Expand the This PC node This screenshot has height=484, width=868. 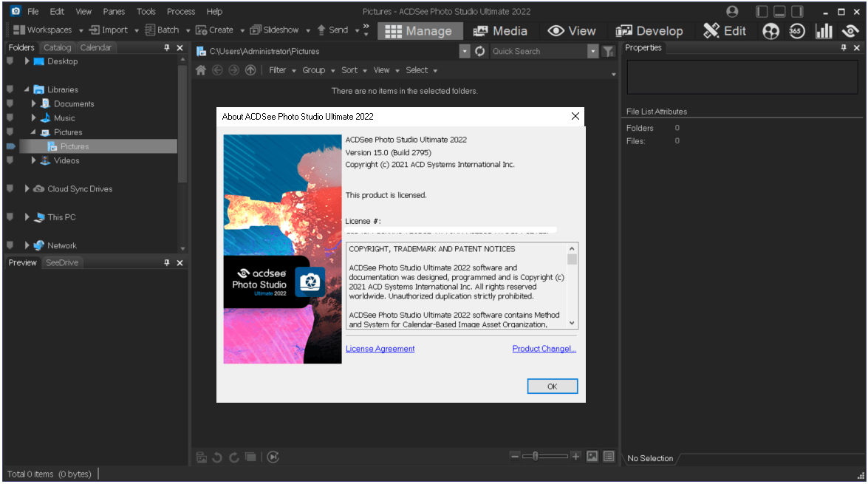tap(27, 217)
